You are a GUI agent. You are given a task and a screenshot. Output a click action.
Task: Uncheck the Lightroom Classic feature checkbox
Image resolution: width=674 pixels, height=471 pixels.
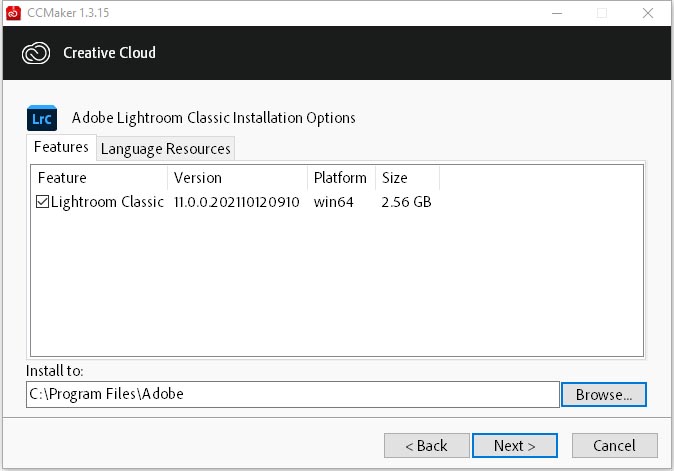click(42, 202)
